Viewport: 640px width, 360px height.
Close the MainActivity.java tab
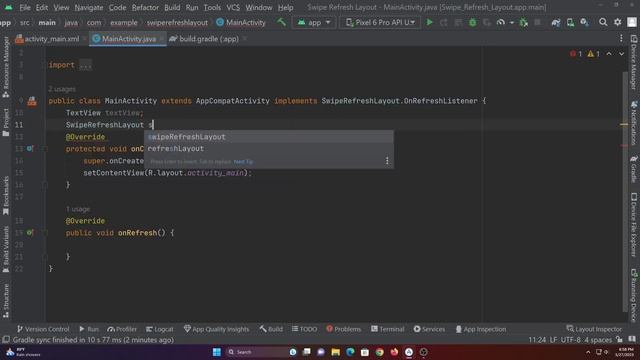click(x=162, y=39)
